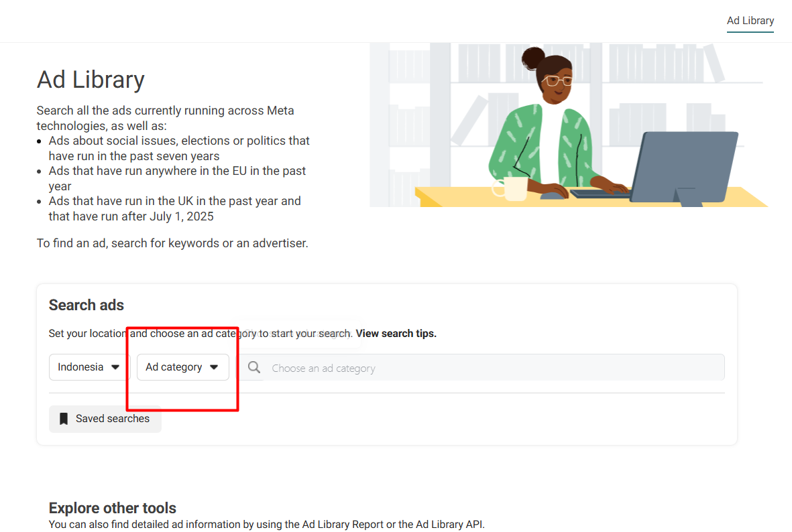792x532 pixels.
Task: Click the caret arrow next to Indonesia
Action: pyautogui.click(x=115, y=367)
